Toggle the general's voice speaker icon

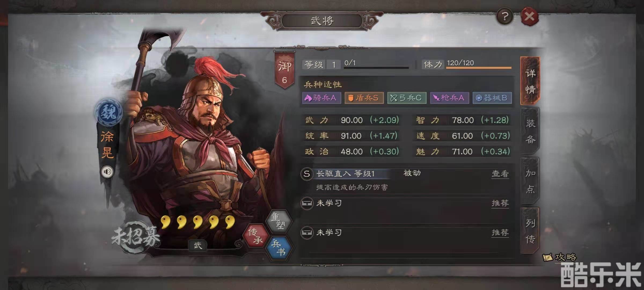[x=107, y=172]
